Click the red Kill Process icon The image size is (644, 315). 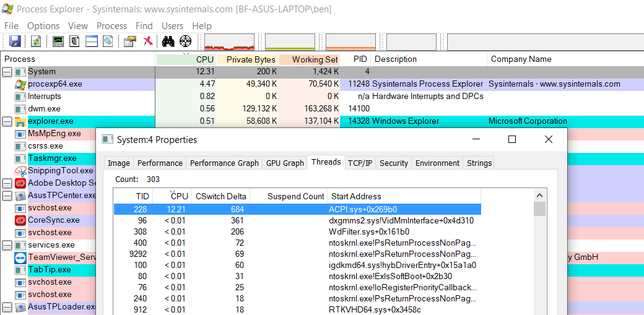pos(148,41)
